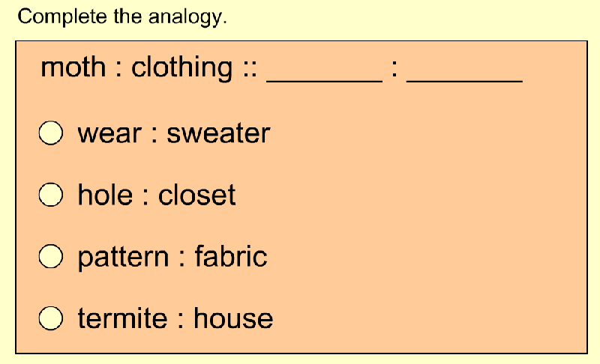Image resolution: width=600 pixels, height=364 pixels.
Task: Click the word 'clothing' in the analogy
Action: click(x=181, y=68)
